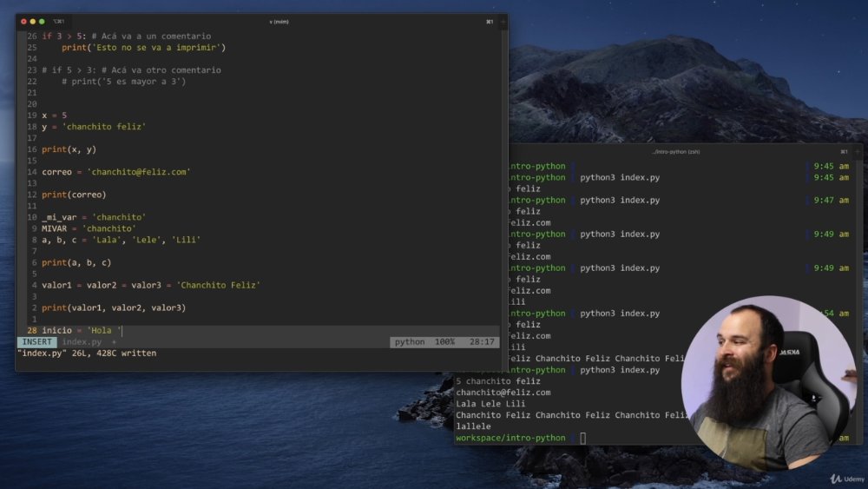Click the 'python3 index.py' command in the 9:47 am row

coord(620,200)
